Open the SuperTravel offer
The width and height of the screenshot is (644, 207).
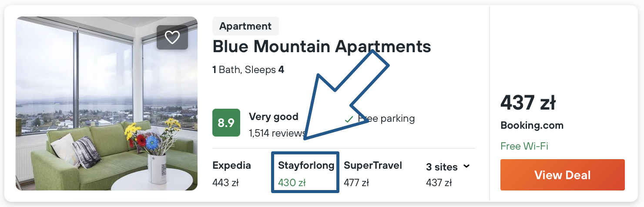click(372, 166)
